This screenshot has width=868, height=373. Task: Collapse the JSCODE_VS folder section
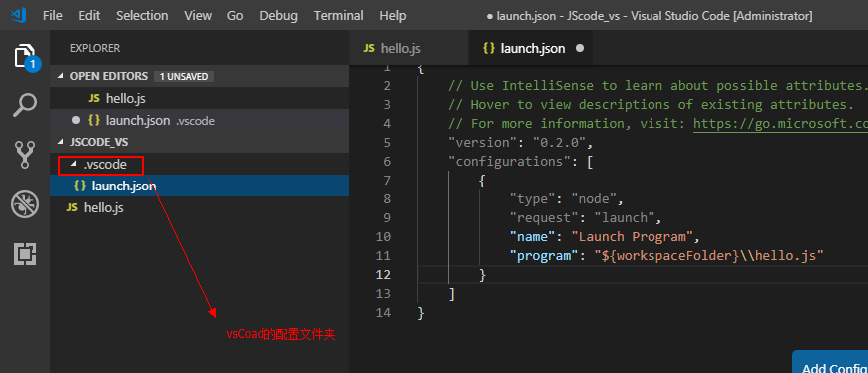(x=60, y=142)
